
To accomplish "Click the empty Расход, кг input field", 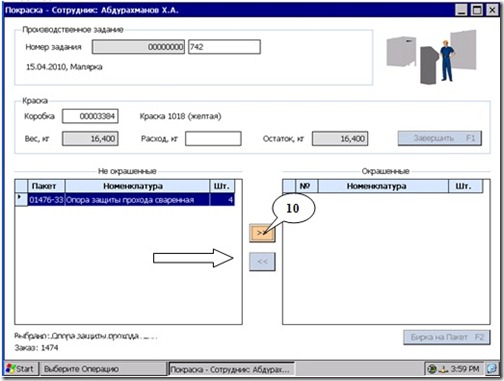I will (213, 139).
